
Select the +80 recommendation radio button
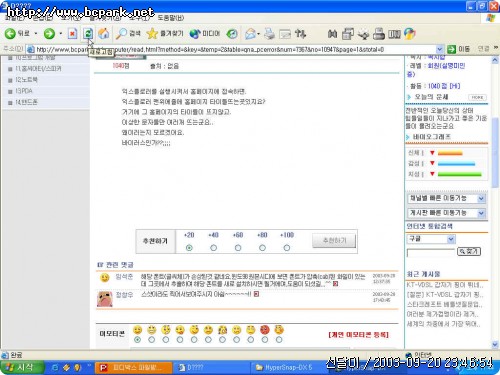(x=262, y=248)
